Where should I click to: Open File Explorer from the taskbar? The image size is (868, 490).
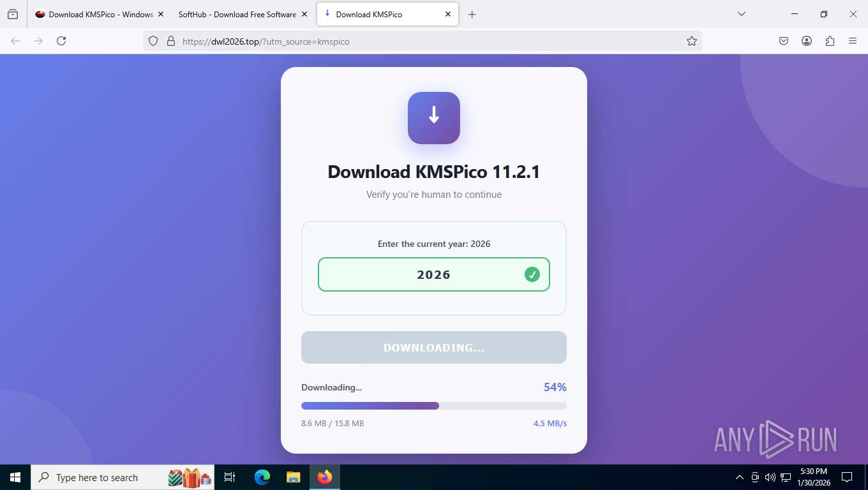[x=293, y=477]
